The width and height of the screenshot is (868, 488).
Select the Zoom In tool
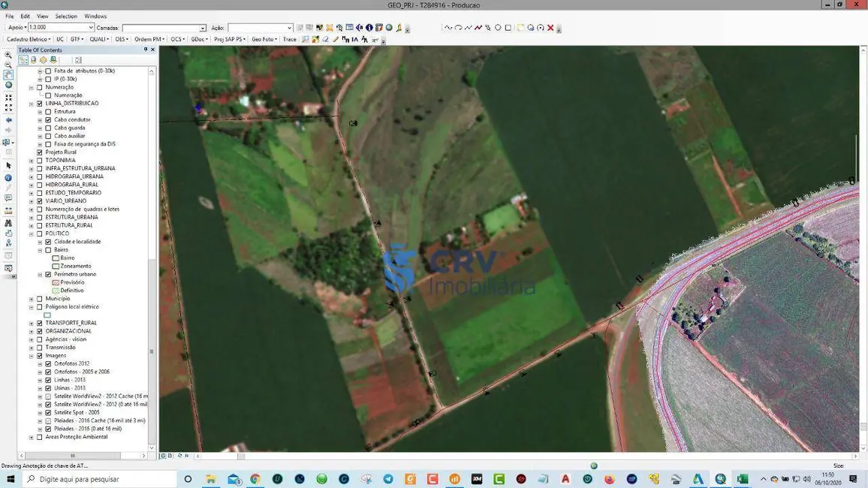pos(8,55)
